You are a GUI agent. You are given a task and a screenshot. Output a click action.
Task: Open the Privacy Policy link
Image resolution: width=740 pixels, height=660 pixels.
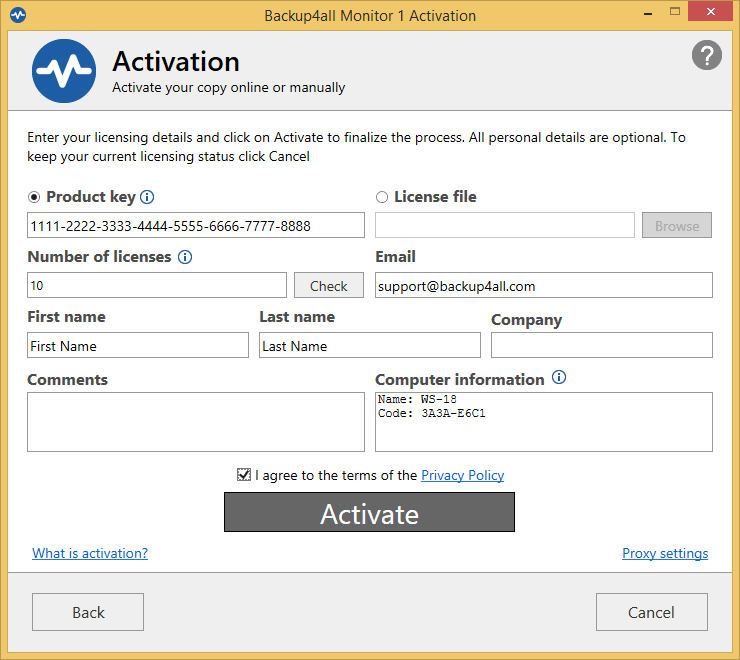point(462,475)
